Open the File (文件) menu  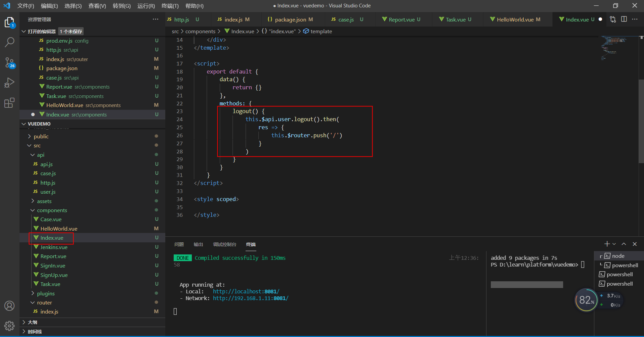click(x=26, y=6)
